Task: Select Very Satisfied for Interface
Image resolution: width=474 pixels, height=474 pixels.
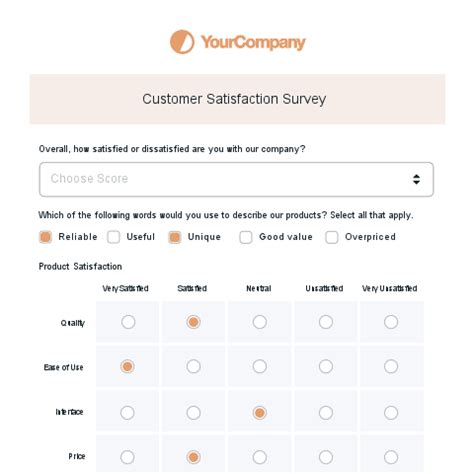Action: 127,413
